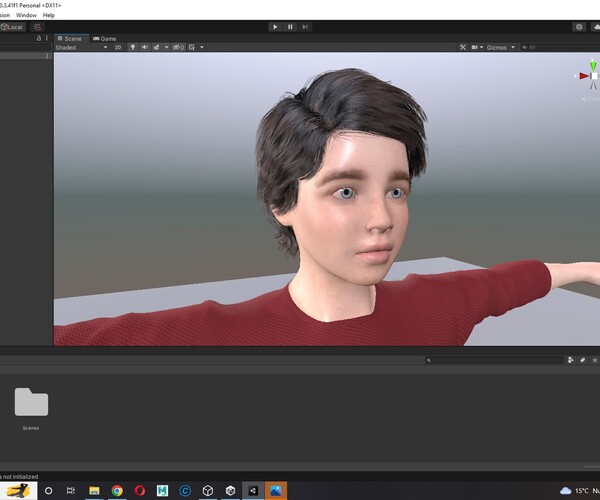600x500 pixels.
Task: Open Maya application on taskbar
Action: (162, 490)
